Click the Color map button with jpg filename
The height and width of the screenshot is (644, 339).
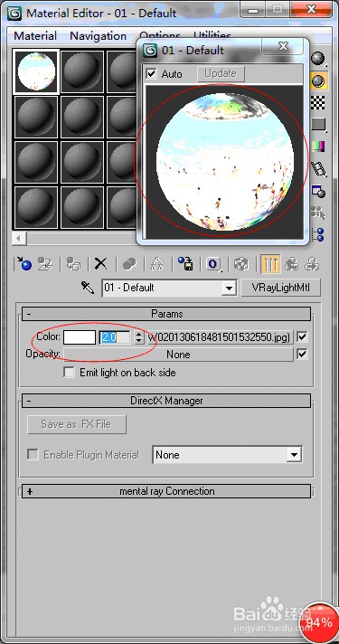coord(221,337)
